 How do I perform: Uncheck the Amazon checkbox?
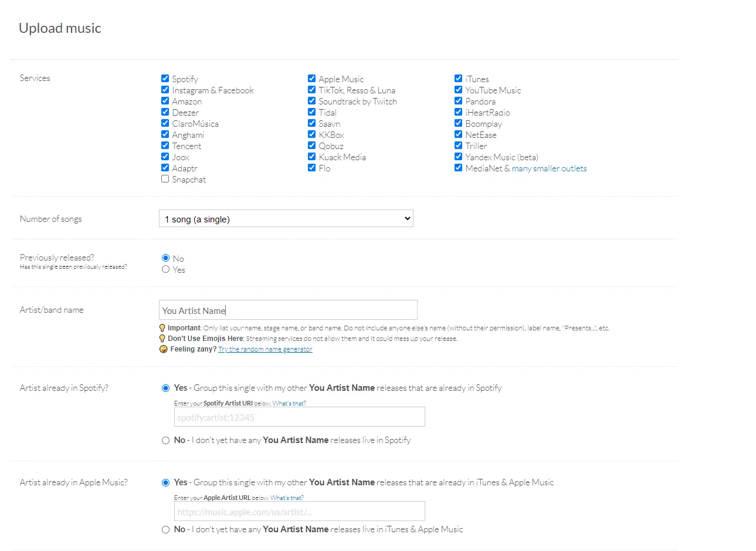[165, 101]
